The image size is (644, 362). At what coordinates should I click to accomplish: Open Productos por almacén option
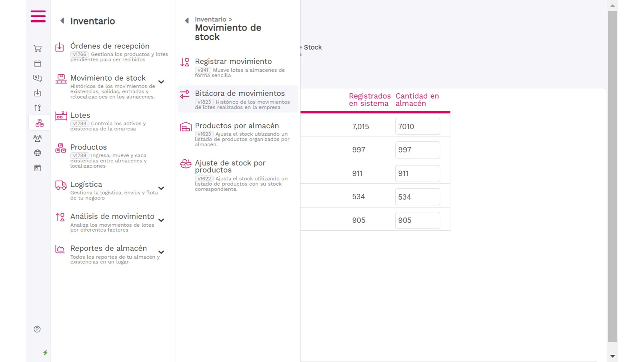point(237,126)
